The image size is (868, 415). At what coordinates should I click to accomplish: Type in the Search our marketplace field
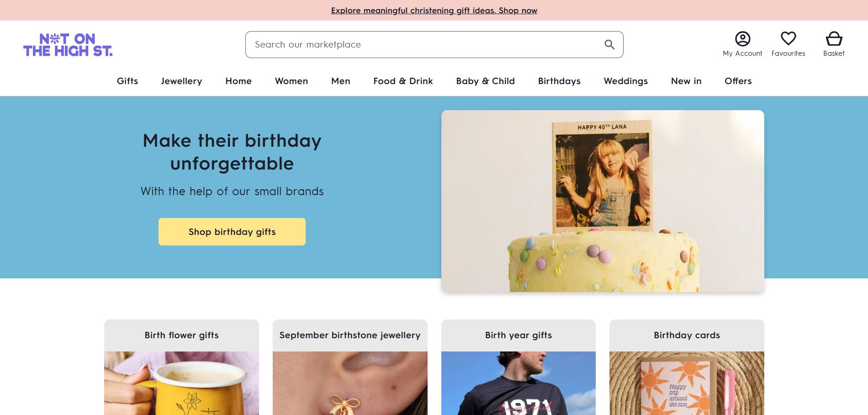point(420,44)
